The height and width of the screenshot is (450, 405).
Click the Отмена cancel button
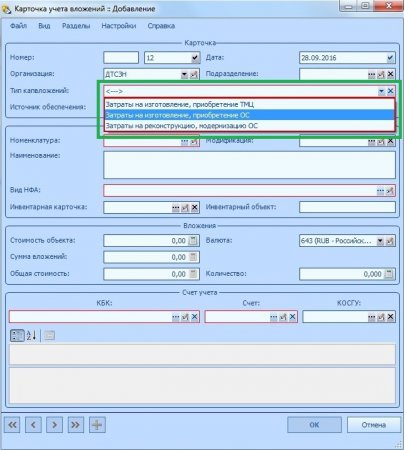tap(374, 425)
